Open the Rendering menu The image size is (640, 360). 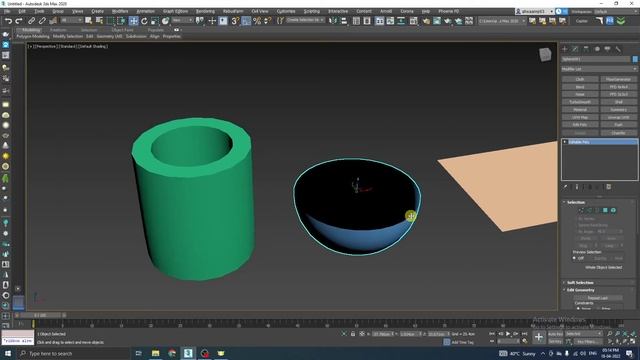tap(205, 11)
